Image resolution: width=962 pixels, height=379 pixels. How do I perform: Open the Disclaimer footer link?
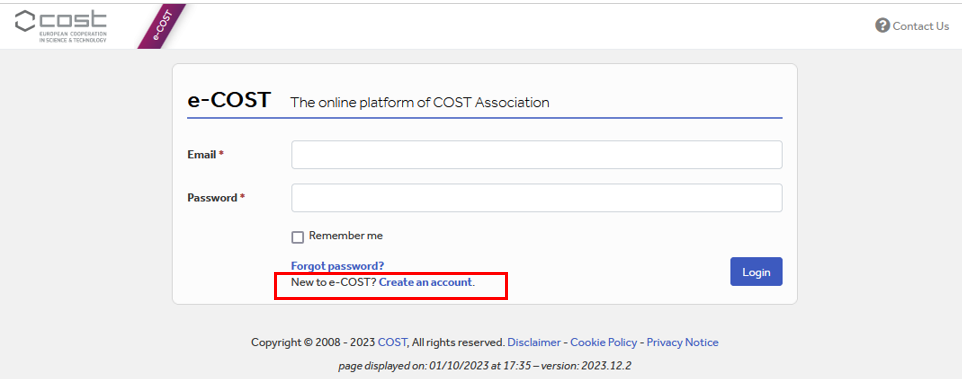[534, 342]
